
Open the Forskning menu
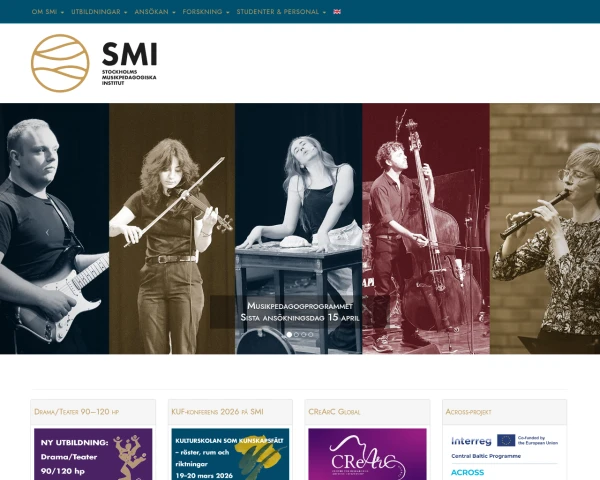(x=206, y=12)
